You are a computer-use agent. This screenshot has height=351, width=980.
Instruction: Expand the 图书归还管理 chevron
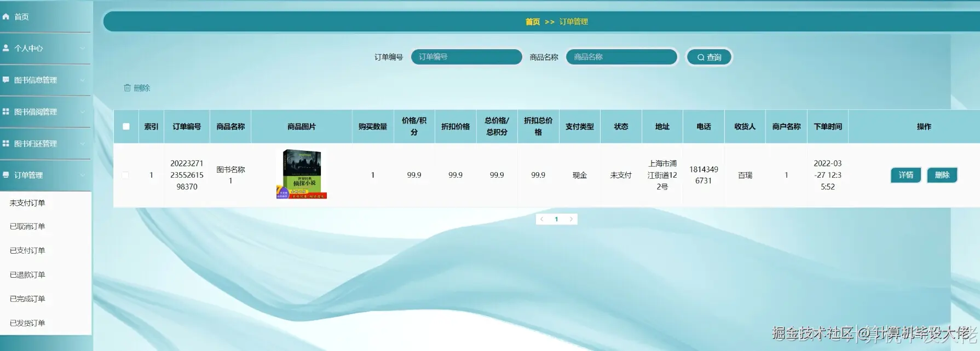click(x=82, y=143)
